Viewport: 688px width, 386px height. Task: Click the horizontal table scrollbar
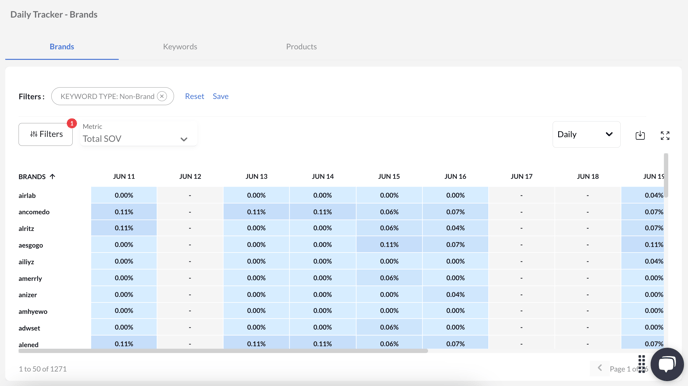pos(223,351)
